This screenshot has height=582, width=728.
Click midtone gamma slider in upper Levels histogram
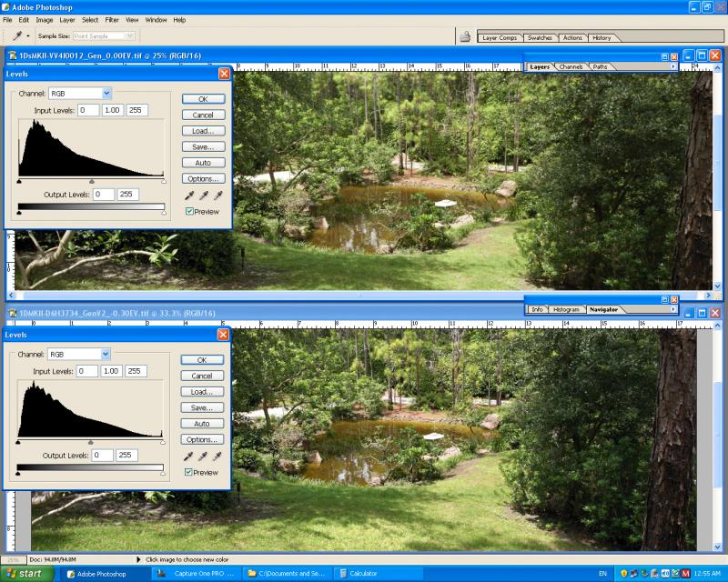92,182
